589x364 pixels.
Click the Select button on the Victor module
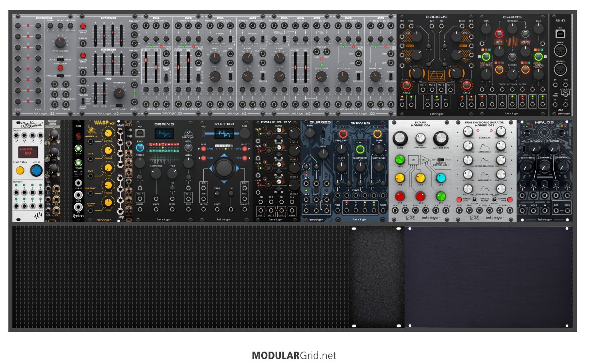244,149
